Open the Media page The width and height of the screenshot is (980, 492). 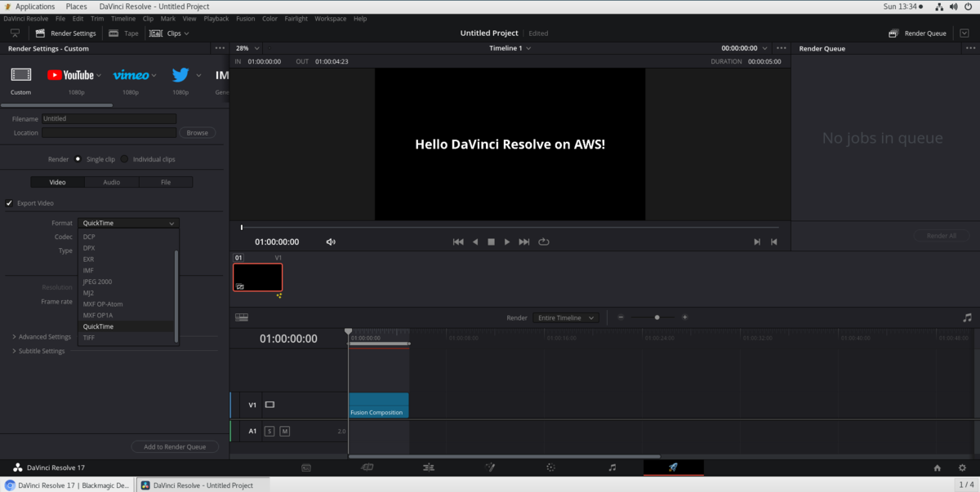coord(306,468)
